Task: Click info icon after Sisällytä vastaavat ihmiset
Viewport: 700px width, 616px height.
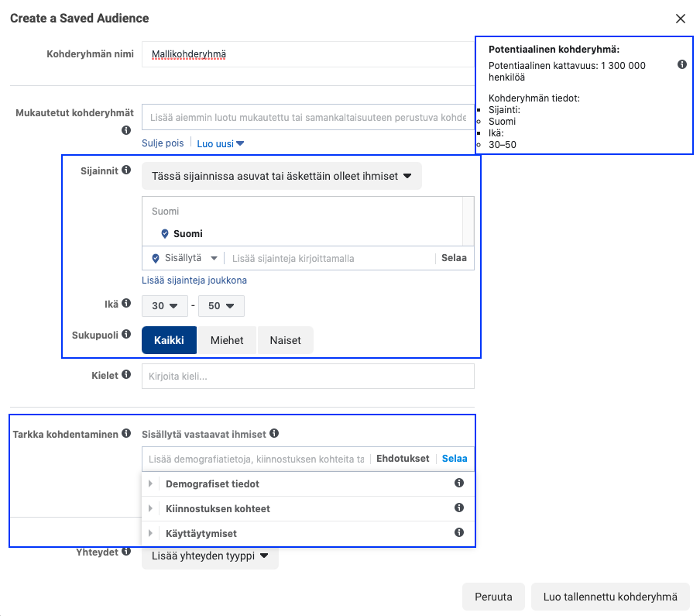Action: tap(274, 433)
